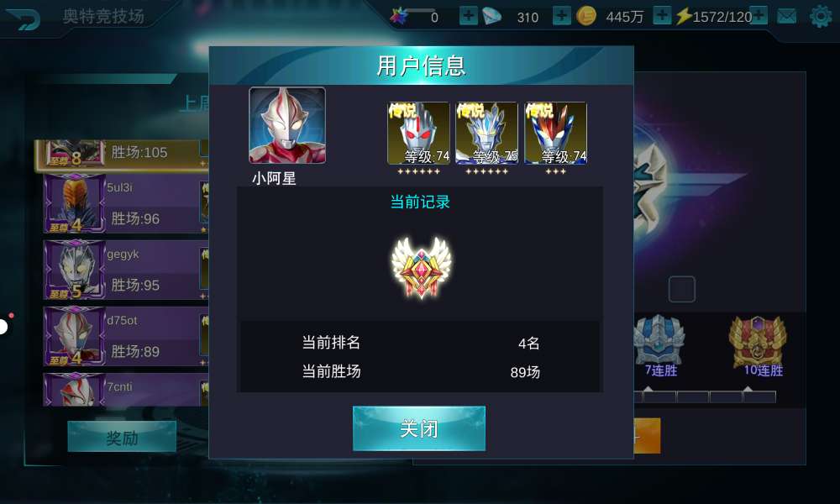
Task: Open the mail envelope icon
Action: pos(786,17)
